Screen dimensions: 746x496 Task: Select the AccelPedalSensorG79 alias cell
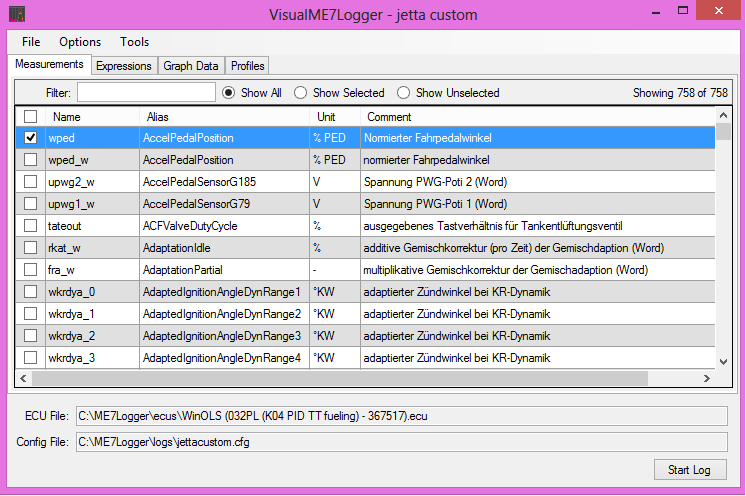pyautogui.click(x=225, y=204)
